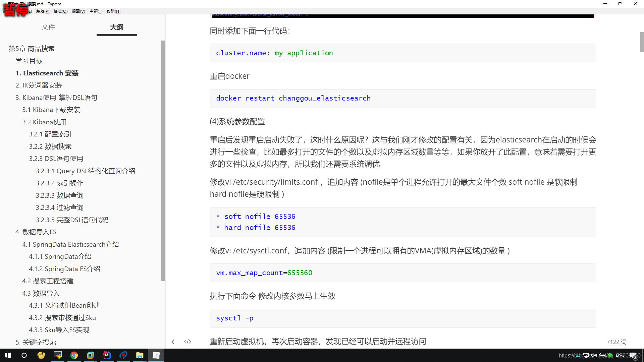This screenshot has height=362, width=644.
Task: Jump to 2. IK分词器安装 heading
Action: (39, 85)
